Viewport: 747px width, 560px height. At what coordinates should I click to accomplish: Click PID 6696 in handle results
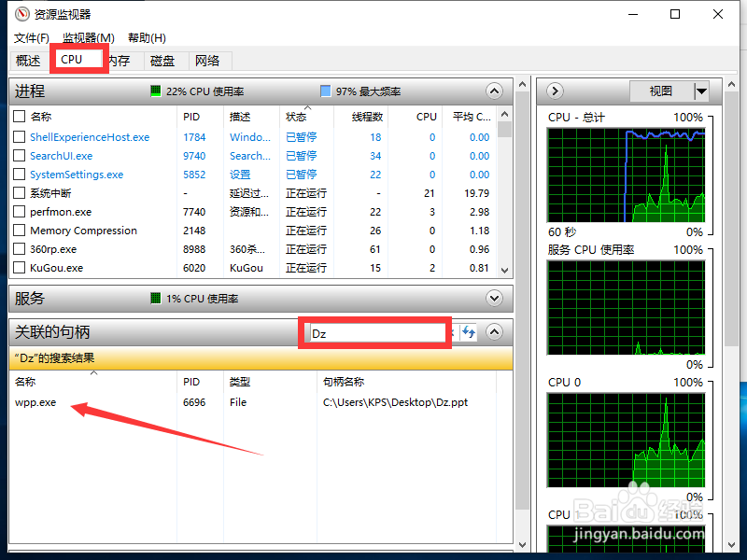[x=194, y=402]
